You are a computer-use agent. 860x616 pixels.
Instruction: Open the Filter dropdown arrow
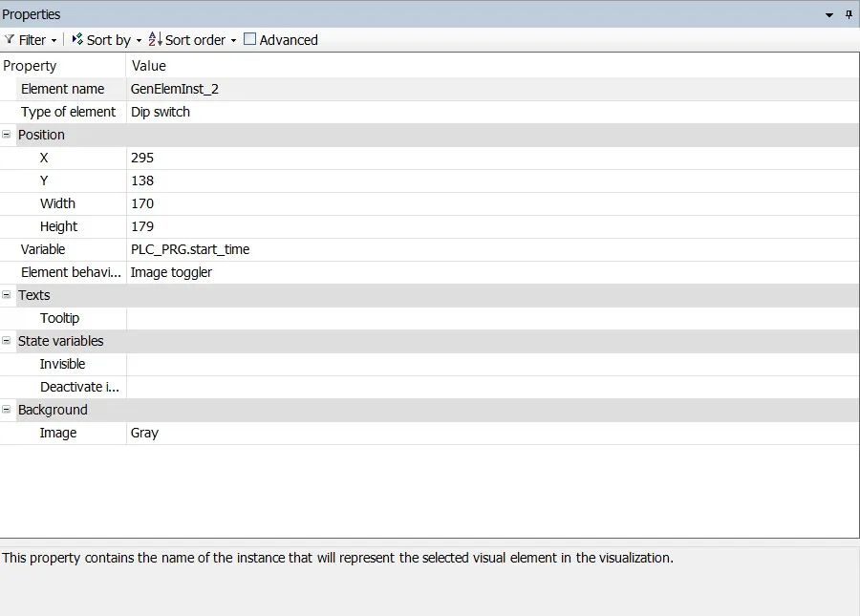click(54, 40)
